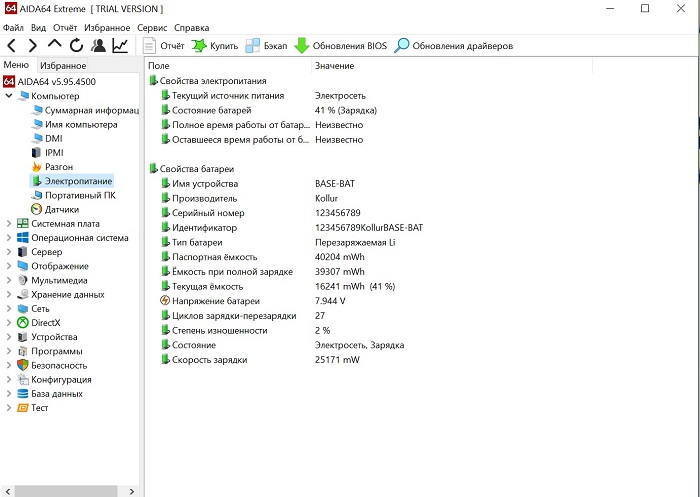Select the Состояние батарей row

point(269,110)
